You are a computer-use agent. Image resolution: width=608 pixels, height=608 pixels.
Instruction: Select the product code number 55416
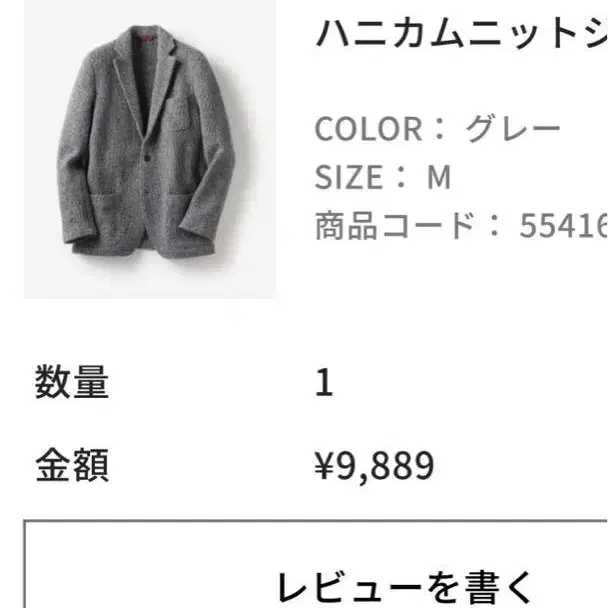tap(563, 226)
